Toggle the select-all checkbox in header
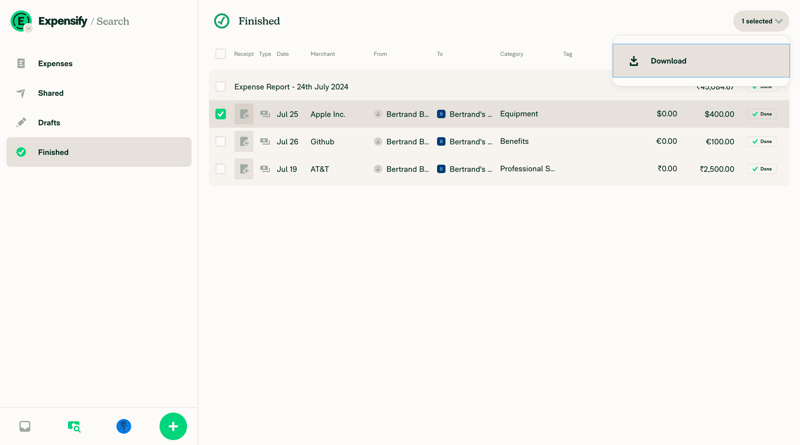The image size is (800, 445). (x=220, y=54)
